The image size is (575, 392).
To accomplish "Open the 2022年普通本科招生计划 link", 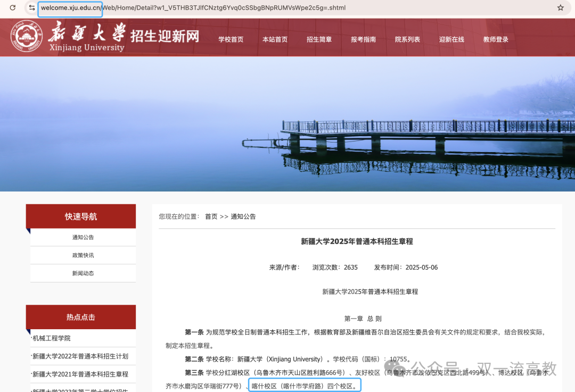I will tap(80, 356).
